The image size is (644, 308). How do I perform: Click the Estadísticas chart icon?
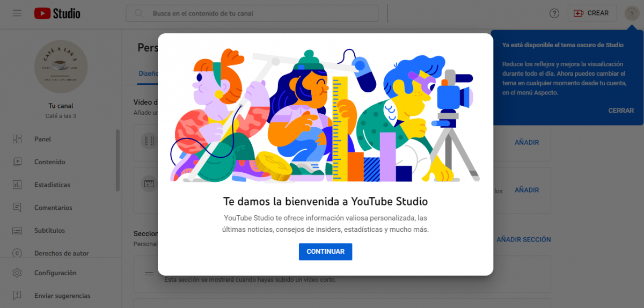(17, 185)
